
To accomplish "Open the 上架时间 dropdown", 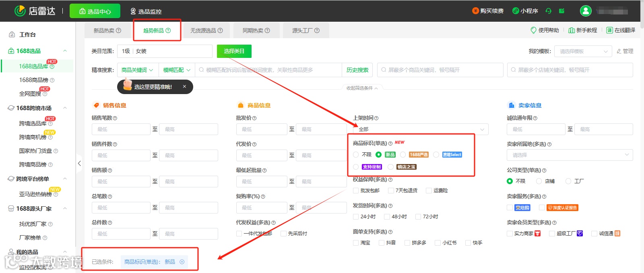I will (x=421, y=129).
